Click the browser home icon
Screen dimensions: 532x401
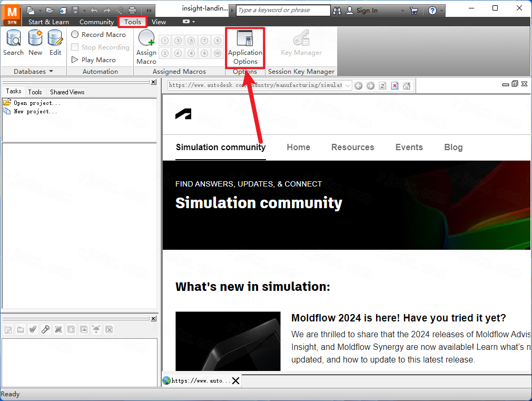coord(406,86)
